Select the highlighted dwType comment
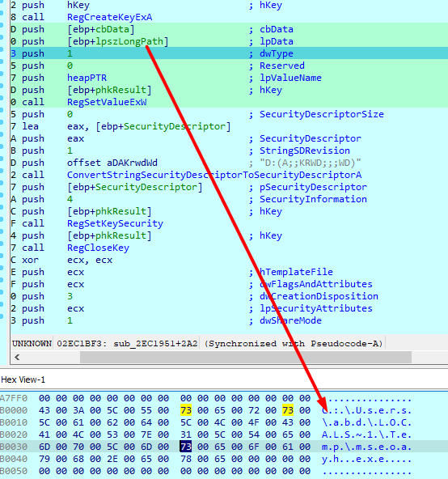Viewport: 448px width, 479px height. coord(276,53)
